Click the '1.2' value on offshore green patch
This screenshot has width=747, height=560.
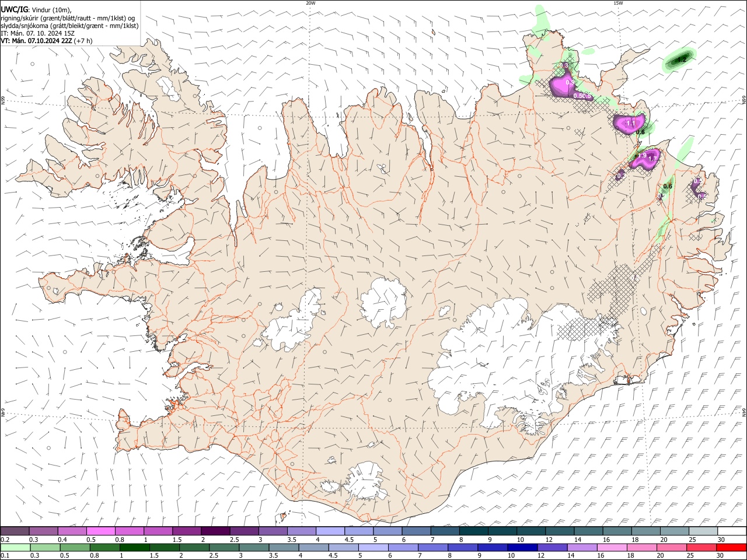(681, 60)
